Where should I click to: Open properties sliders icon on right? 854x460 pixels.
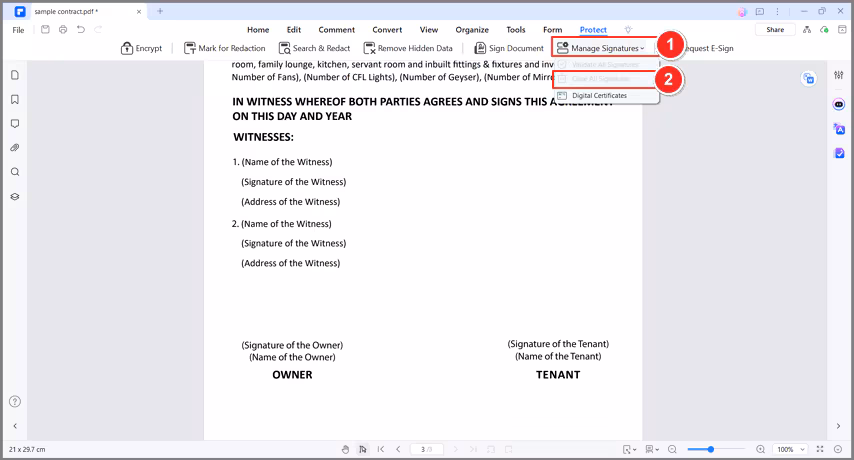tap(839, 75)
